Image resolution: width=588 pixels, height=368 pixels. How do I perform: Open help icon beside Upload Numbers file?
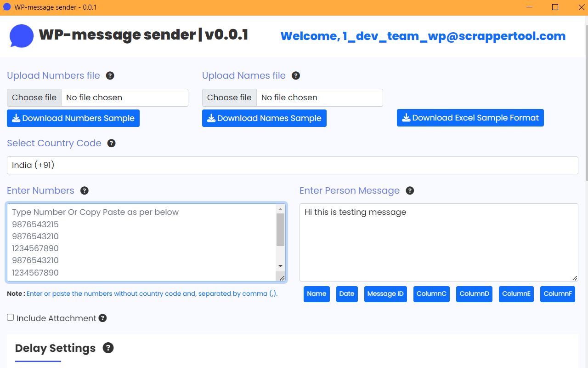tap(110, 75)
